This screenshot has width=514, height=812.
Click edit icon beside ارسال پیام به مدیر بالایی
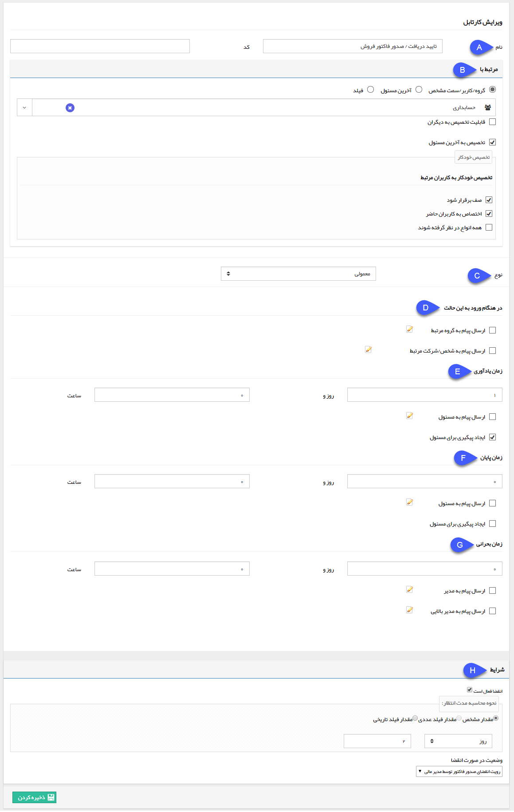410,610
